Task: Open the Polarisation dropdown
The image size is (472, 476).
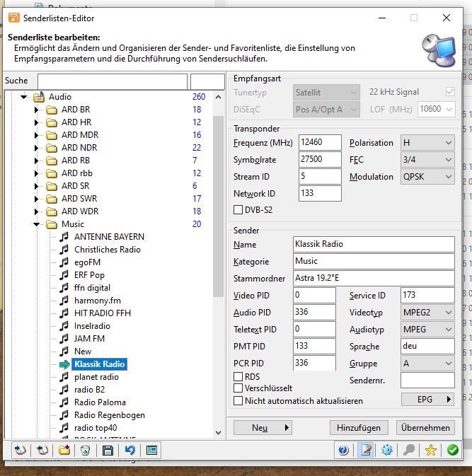Action: click(427, 143)
